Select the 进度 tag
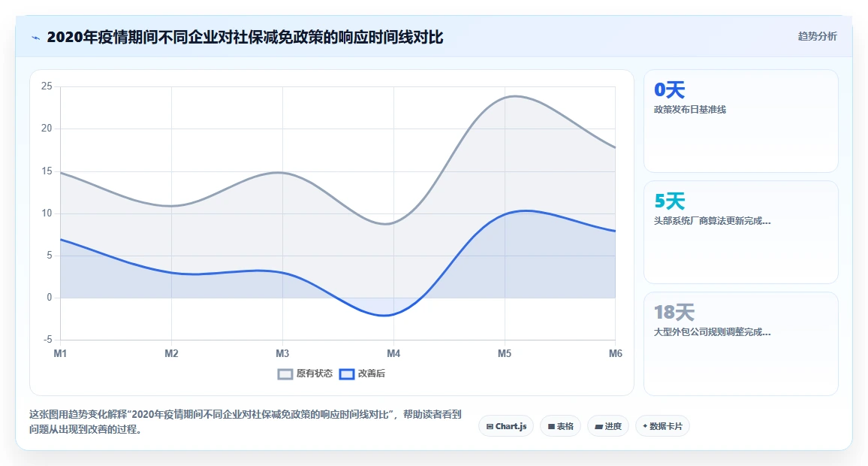The image size is (868, 466). tap(607, 426)
